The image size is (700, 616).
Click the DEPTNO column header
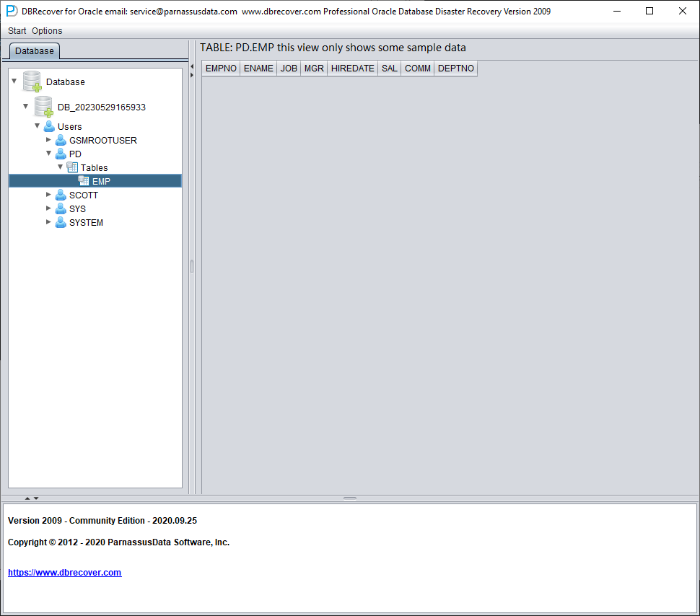456,69
